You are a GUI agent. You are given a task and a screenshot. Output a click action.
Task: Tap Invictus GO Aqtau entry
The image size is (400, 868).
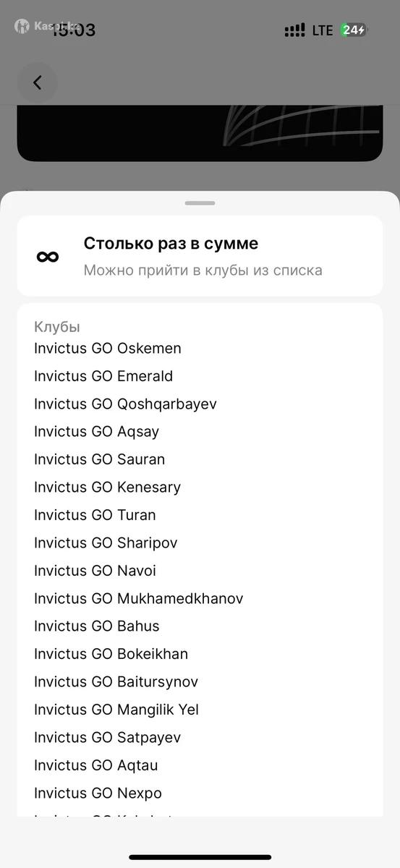click(x=96, y=765)
